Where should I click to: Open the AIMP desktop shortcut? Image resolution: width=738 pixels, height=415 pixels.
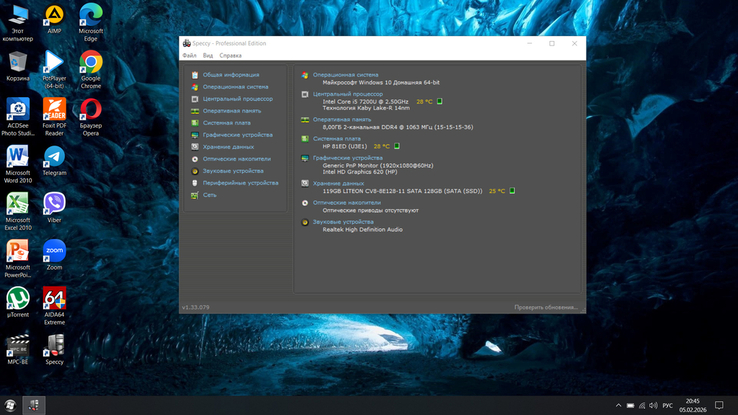pos(54,19)
